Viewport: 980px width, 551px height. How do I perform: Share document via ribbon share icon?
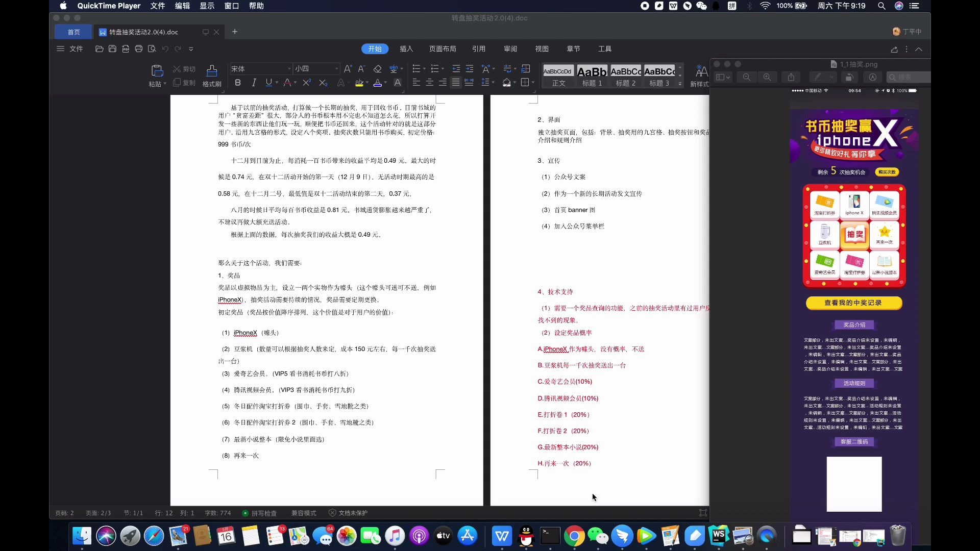pos(894,49)
